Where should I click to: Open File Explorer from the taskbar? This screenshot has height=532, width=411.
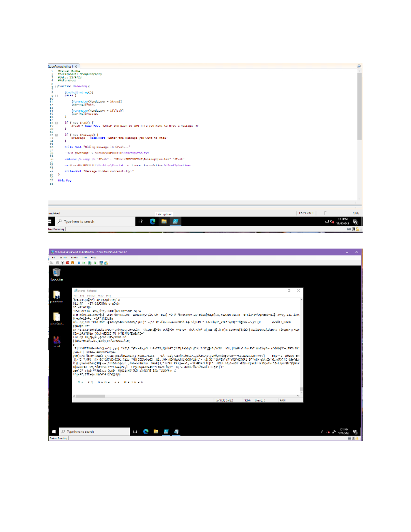tap(156, 432)
